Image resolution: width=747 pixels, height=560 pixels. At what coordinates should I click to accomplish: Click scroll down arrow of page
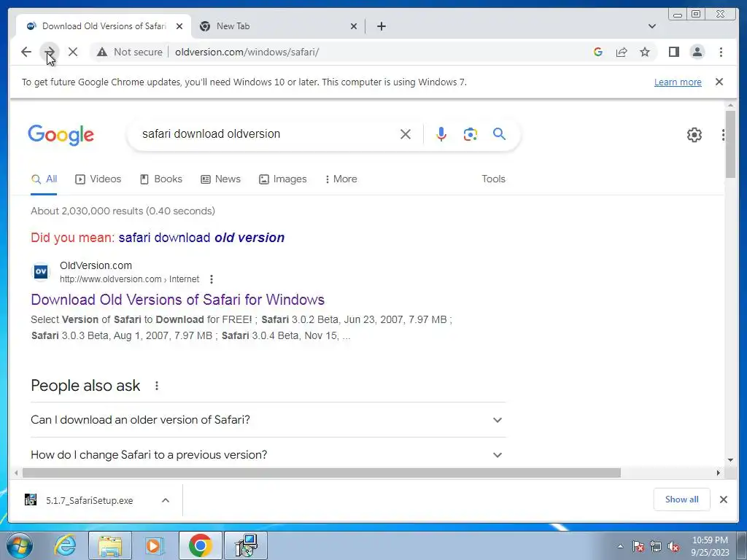pyautogui.click(x=730, y=460)
